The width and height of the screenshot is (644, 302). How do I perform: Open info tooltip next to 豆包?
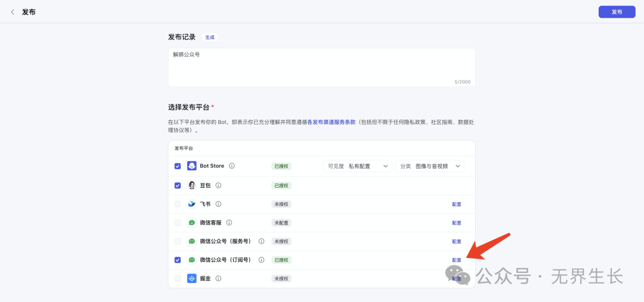pos(218,185)
